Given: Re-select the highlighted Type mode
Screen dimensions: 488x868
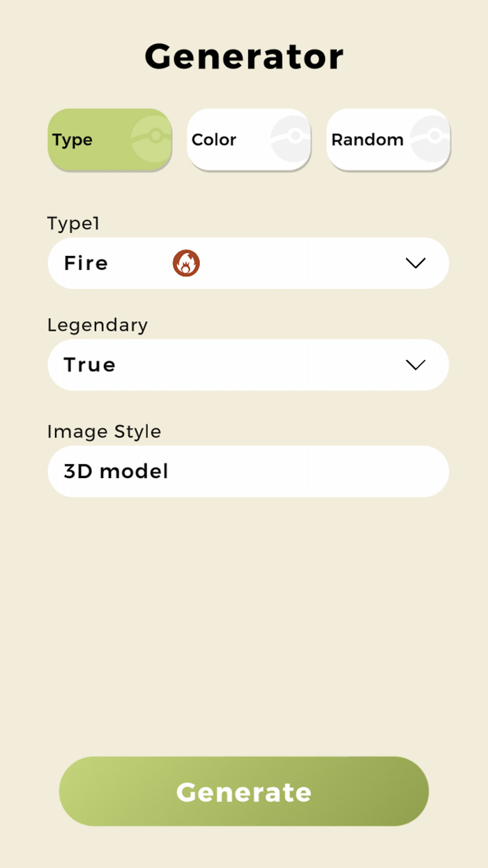Looking at the screenshot, I should (109, 140).
